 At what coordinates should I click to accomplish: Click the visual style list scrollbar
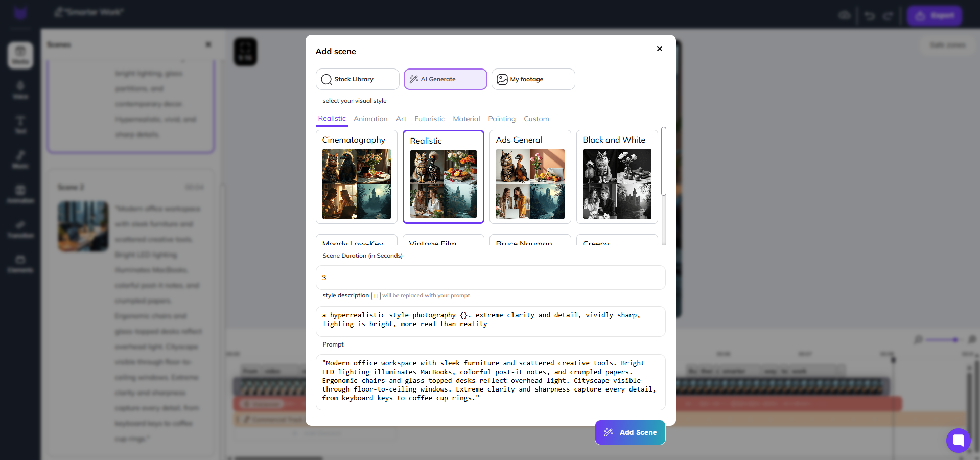point(664,162)
